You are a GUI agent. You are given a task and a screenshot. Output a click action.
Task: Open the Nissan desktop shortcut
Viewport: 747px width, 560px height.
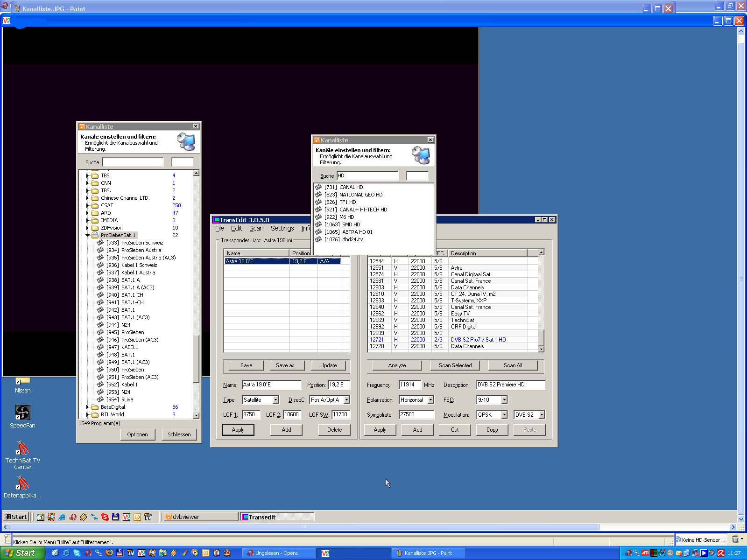(x=22, y=381)
